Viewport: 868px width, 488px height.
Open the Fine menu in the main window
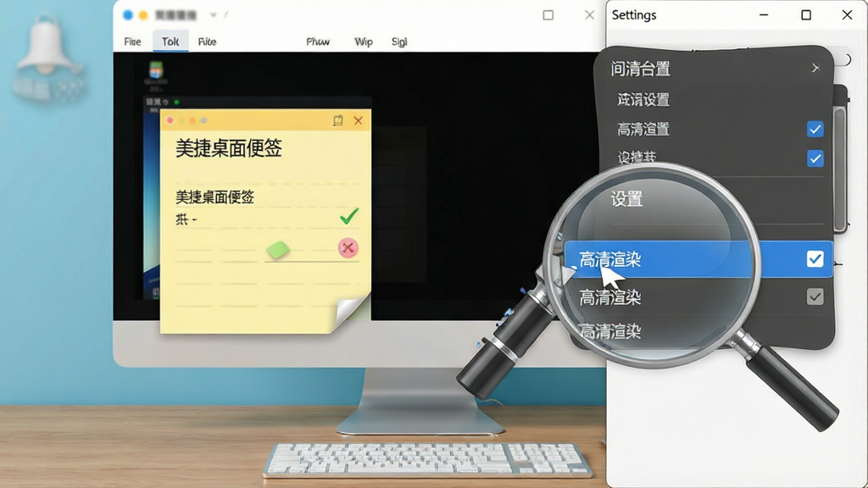pyautogui.click(x=132, y=42)
